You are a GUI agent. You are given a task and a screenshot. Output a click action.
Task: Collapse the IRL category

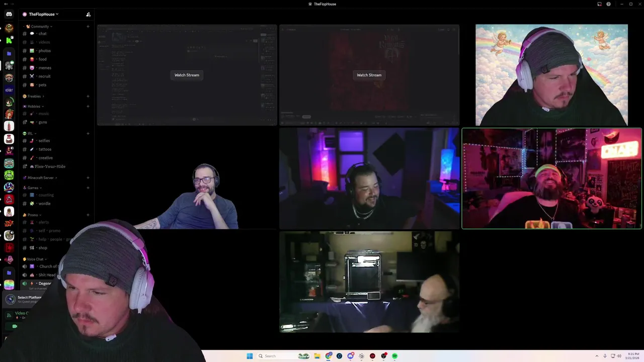(29, 133)
